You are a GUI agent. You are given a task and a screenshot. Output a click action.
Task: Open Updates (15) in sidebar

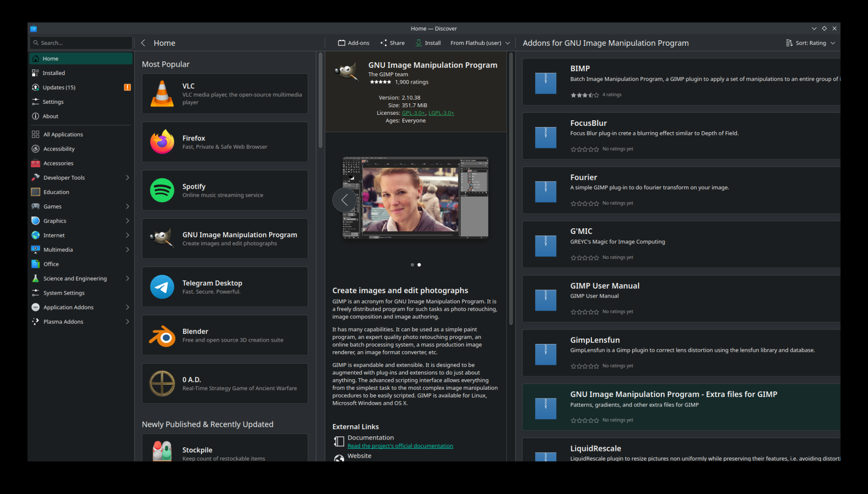coord(81,87)
